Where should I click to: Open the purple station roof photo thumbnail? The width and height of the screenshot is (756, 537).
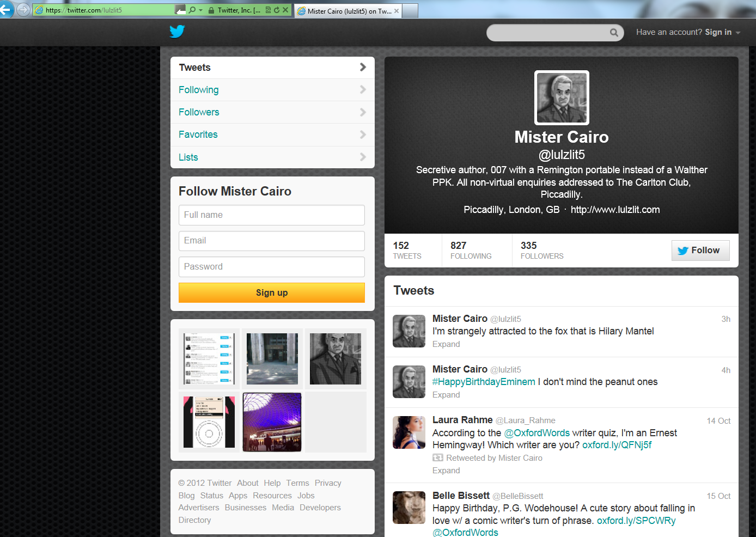(272, 422)
